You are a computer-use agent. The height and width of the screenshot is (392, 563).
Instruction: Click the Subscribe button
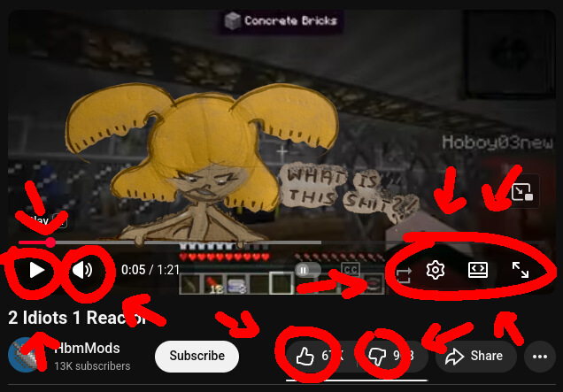(x=197, y=356)
